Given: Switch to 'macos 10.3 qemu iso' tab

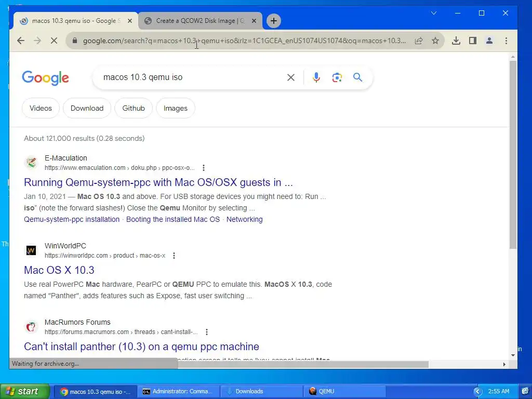Looking at the screenshot, I should pos(76,21).
